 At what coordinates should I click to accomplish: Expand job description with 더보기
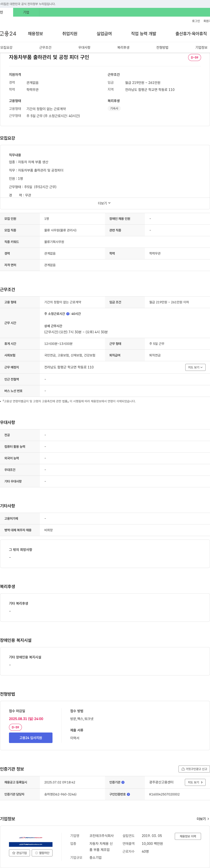tap(104, 203)
